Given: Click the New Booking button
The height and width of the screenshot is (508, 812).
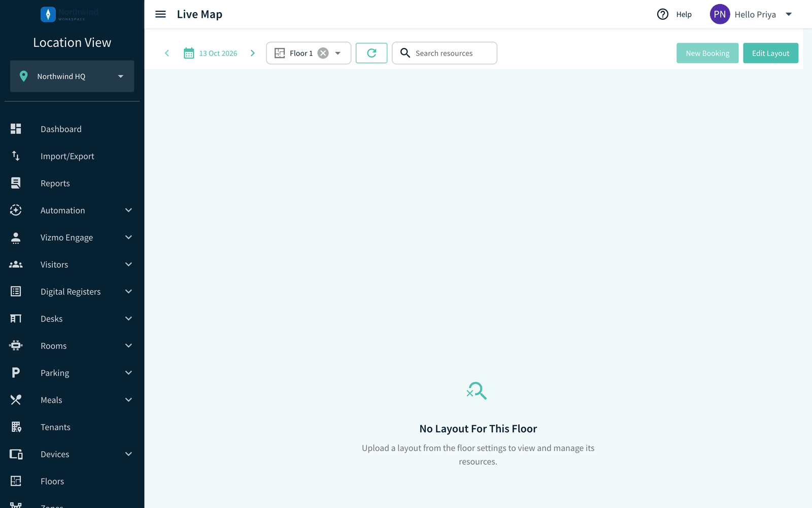Looking at the screenshot, I should click(707, 53).
